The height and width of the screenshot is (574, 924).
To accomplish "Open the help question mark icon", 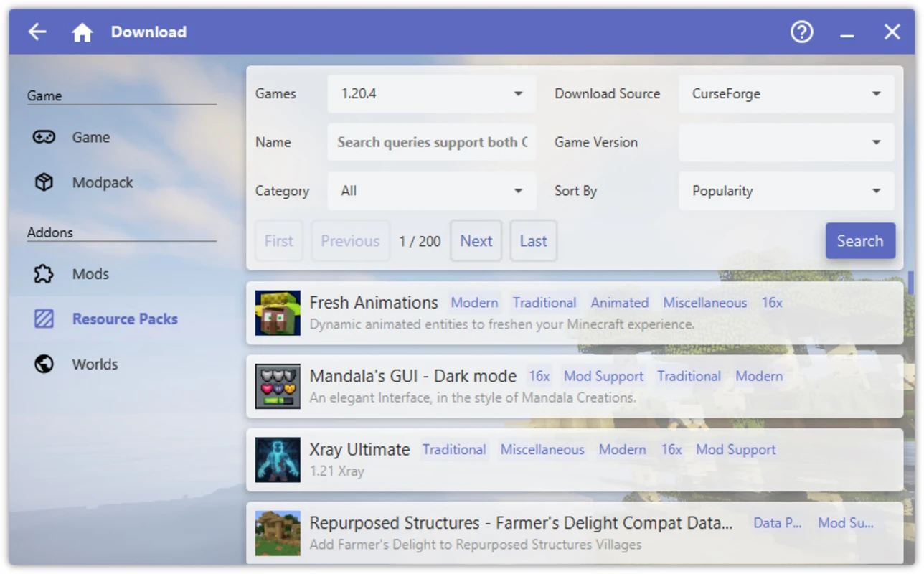I will (x=801, y=32).
